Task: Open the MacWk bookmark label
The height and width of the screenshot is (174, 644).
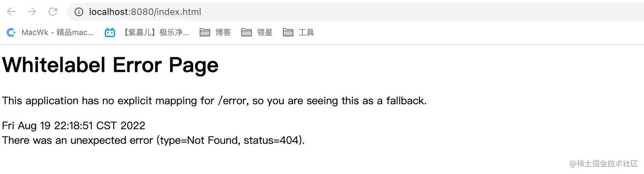Action: [x=57, y=32]
